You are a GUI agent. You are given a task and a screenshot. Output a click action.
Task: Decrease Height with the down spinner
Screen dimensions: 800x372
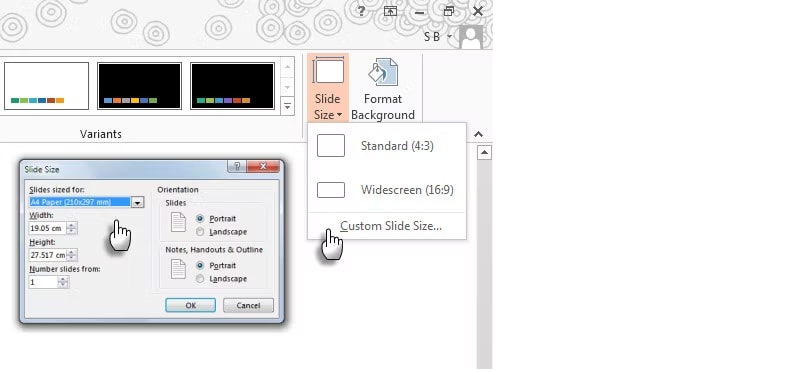[x=72, y=258]
